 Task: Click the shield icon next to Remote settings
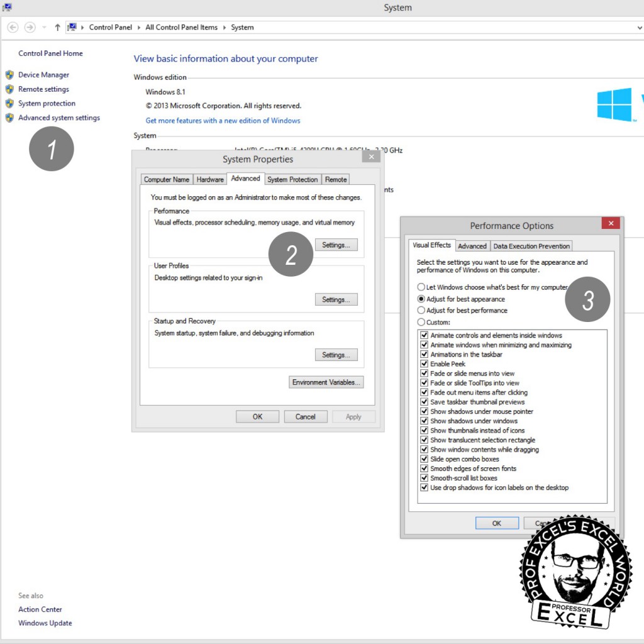coord(9,89)
